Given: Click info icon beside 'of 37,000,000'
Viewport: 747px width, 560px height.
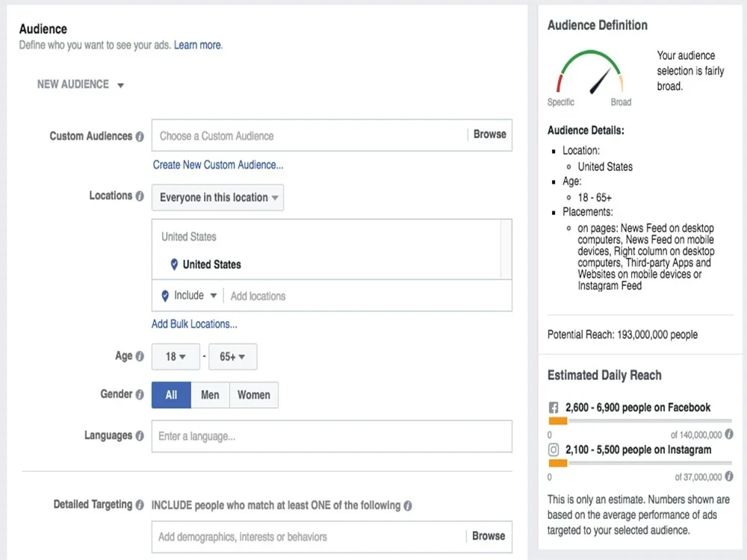Looking at the screenshot, I should [x=729, y=476].
